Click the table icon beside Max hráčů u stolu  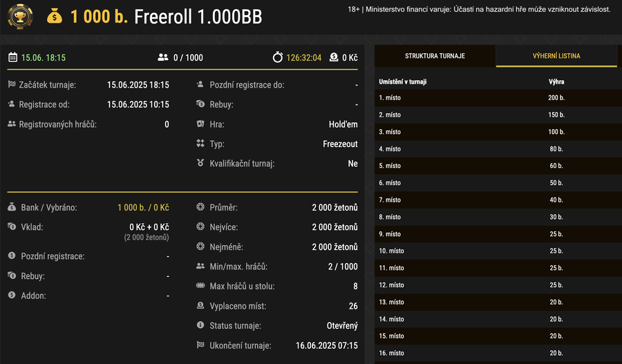pos(200,286)
